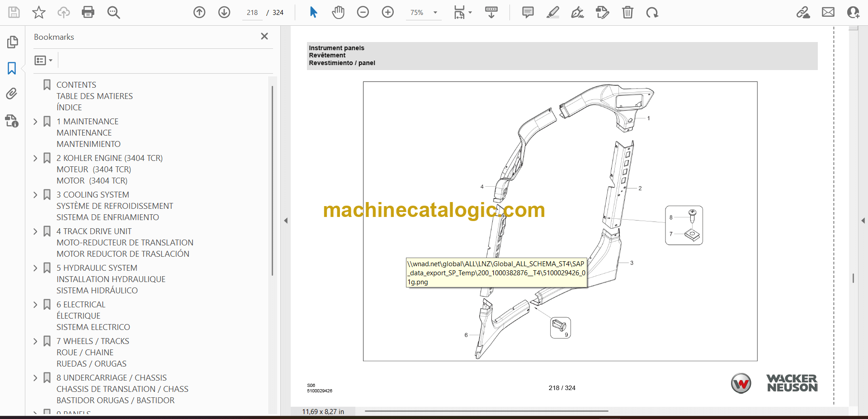This screenshot has width=868, height=419.
Task: Add file to starred favorites
Action: (x=39, y=12)
